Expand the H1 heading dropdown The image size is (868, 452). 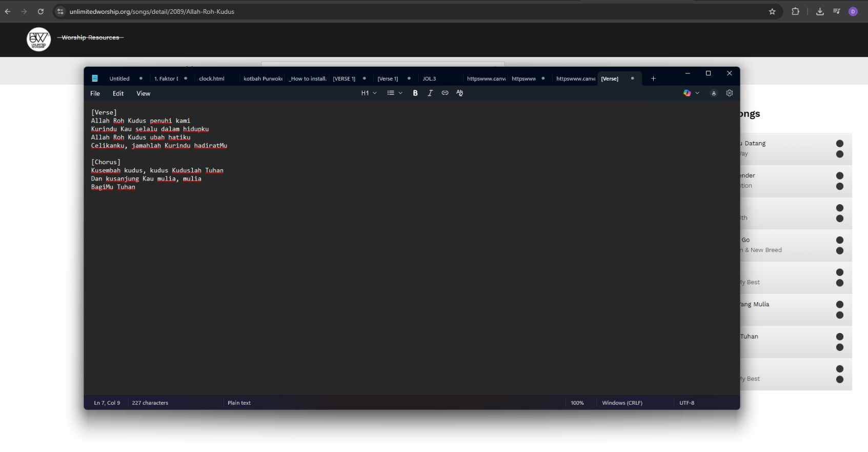(x=369, y=93)
